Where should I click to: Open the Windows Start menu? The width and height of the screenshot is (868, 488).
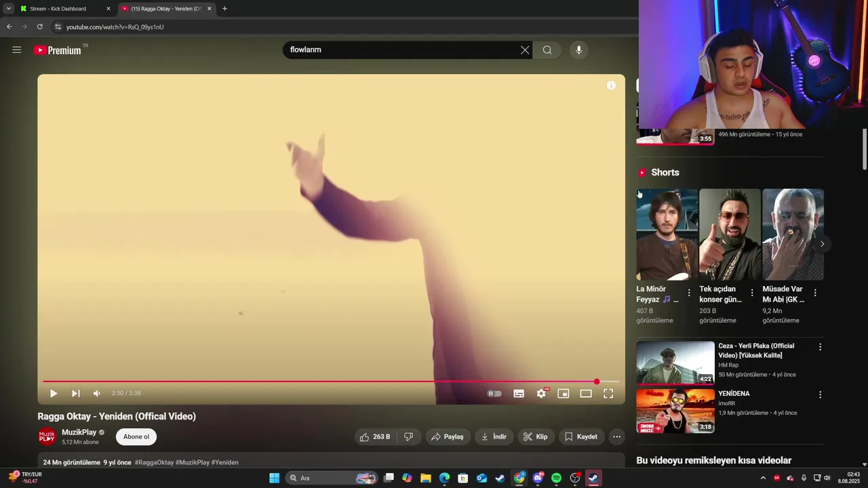[274, 478]
